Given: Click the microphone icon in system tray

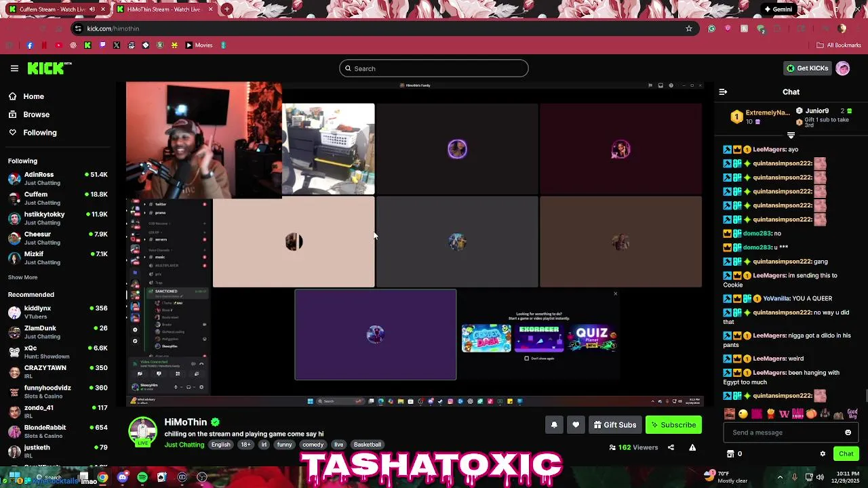Looking at the screenshot, I should [x=794, y=477].
